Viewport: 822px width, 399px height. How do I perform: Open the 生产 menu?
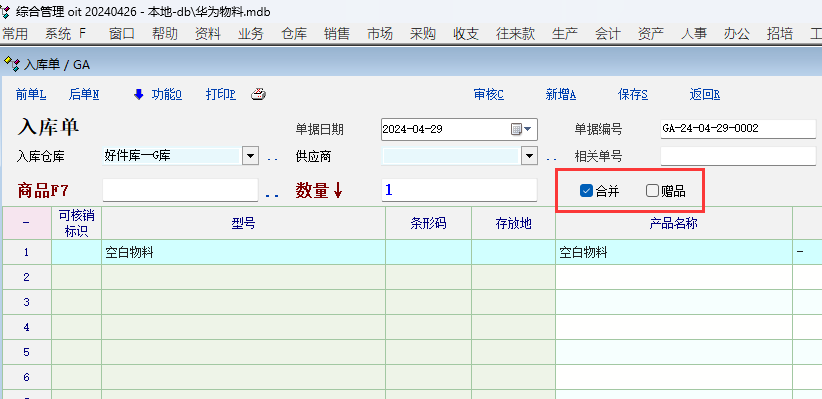click(x=565, y=34)
